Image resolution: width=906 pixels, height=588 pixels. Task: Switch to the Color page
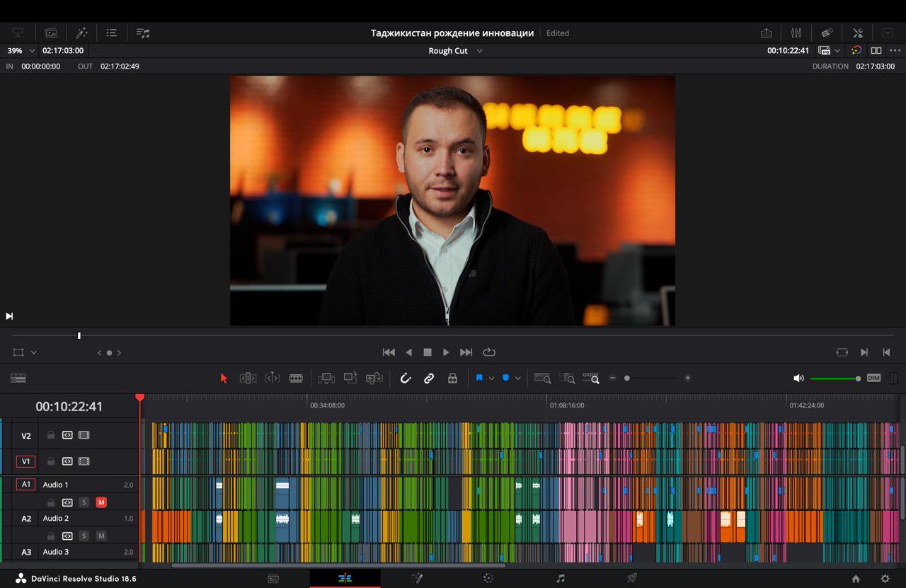pos(488,579)
